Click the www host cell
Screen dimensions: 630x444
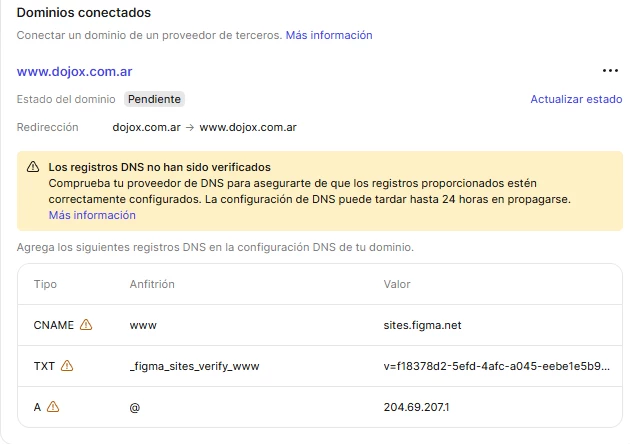click(143, 325)
